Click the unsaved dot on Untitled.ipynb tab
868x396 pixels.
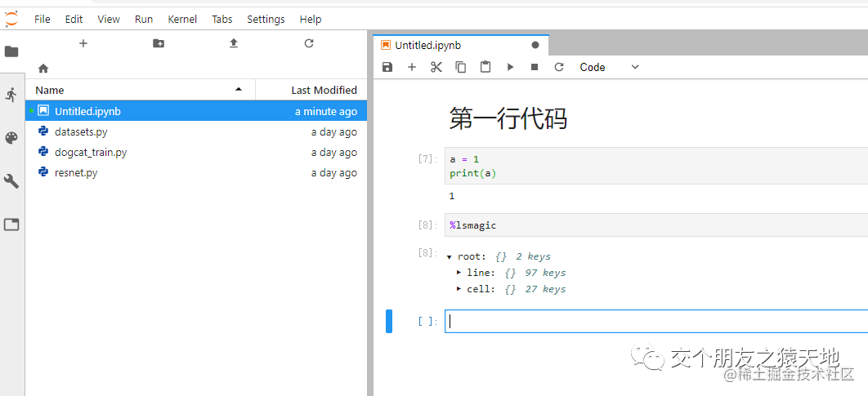535,45
